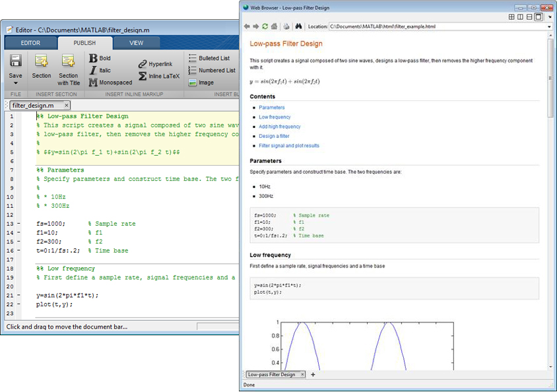Open Find with the binoculars icon
Screen dimensions: 557x392
pos(298,25)
